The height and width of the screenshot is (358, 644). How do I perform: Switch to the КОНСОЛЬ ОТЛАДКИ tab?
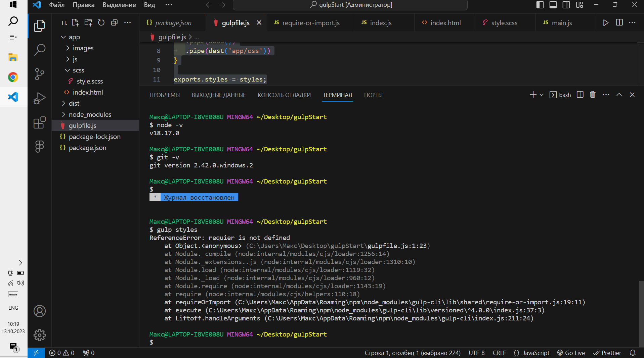(x=284, y=95)
